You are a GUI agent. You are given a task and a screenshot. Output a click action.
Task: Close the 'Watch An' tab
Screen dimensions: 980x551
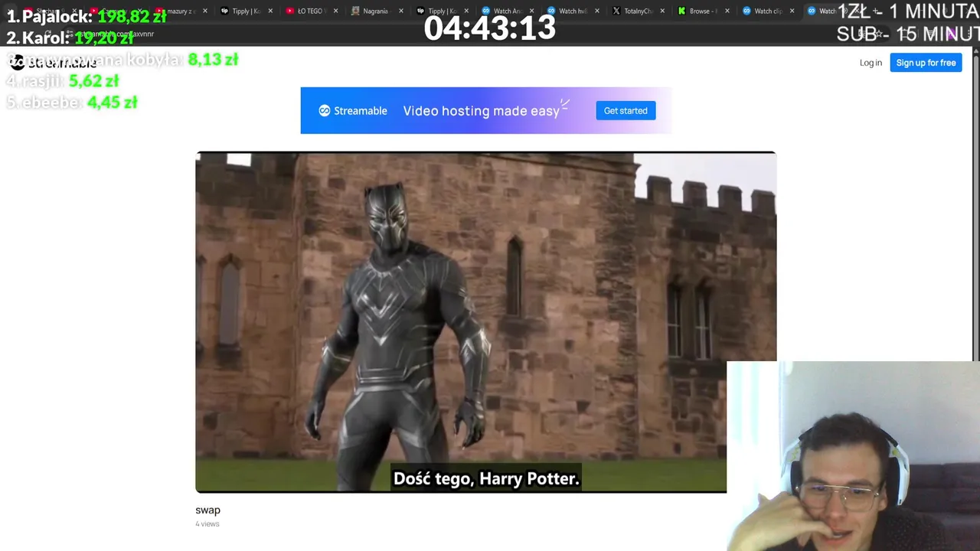(x=531, y=11)
